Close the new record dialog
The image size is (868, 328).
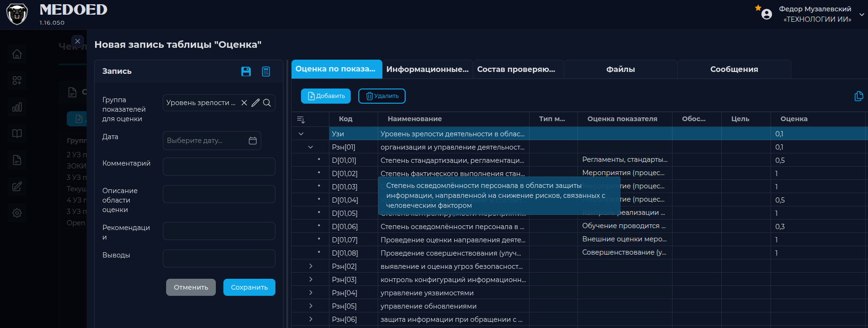[x=78, y=41]
